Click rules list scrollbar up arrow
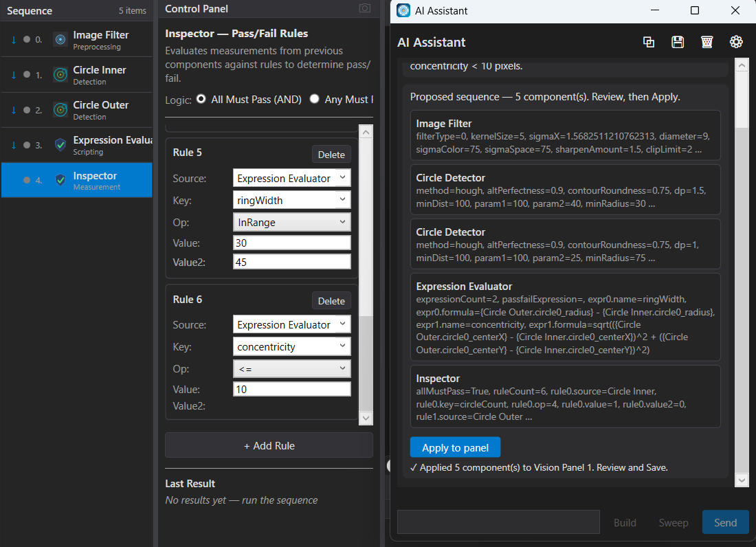Image resolution: width=756 pixels, height=547 pixels. point(366,131)
